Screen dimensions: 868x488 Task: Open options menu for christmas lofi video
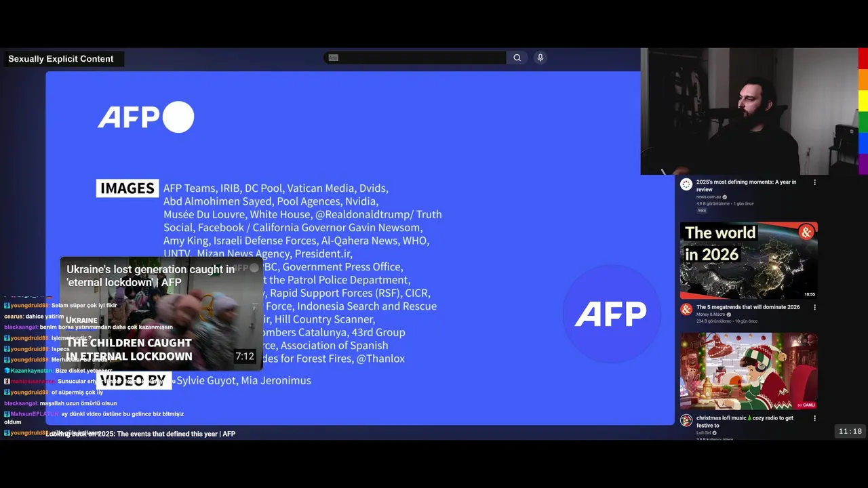pyautogui.click(x=814, y=418)
